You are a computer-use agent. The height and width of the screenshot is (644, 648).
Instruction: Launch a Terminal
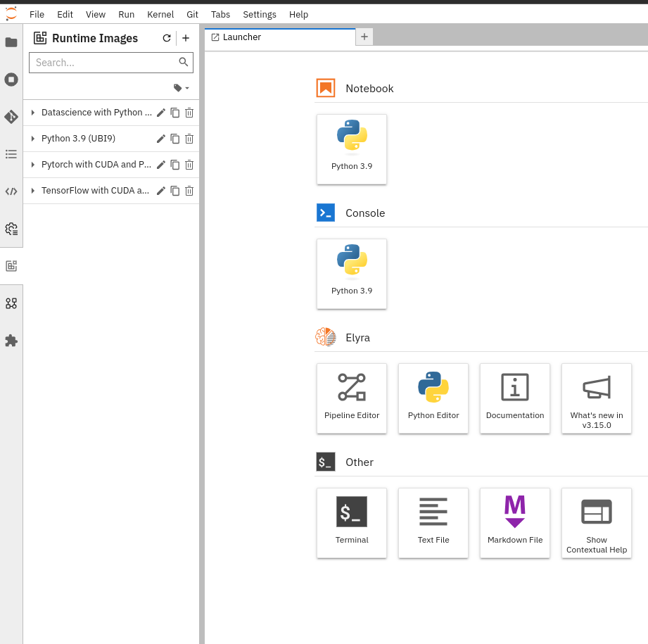click(x=352, y=523)
